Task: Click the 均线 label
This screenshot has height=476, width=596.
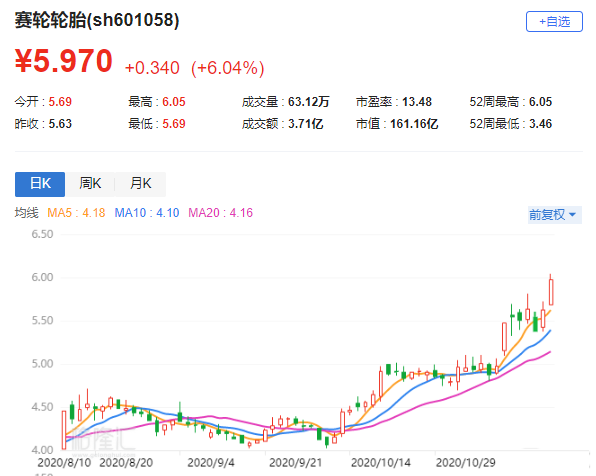Action: (27, 213)
